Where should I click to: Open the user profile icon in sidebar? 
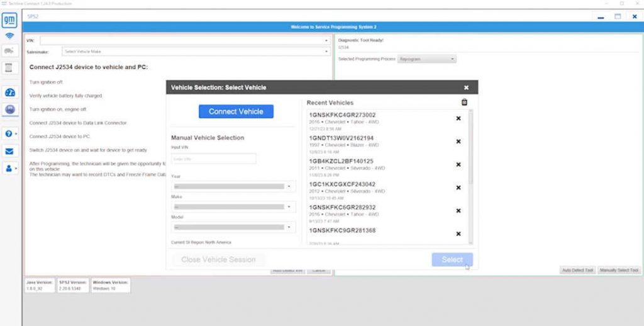pos(9,169)
